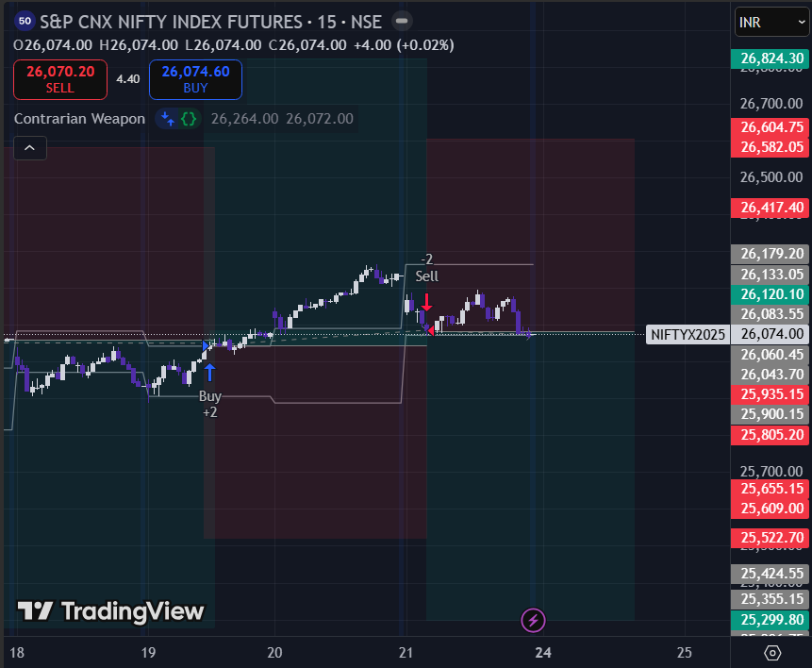Click the +4.00 (+0.02%) change value
The height and width of the screenshot is (668, 812).
pos(404,45)
